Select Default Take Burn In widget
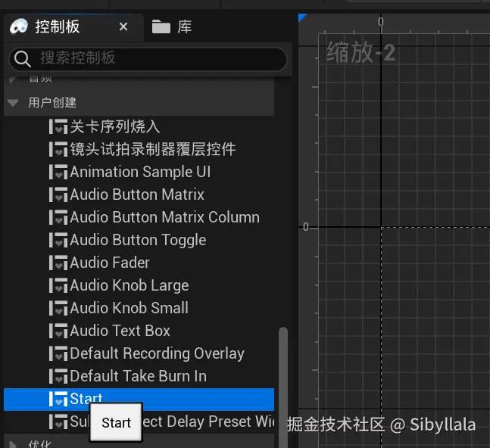Viewport: 490px width, 448px height. tap(139, 377)
